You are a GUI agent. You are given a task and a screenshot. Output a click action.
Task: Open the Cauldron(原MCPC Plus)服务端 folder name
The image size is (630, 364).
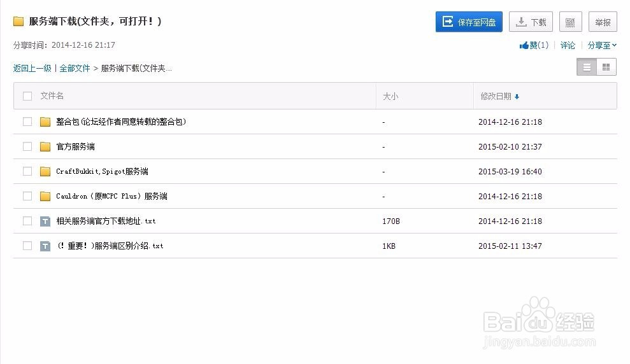point(111,196)
